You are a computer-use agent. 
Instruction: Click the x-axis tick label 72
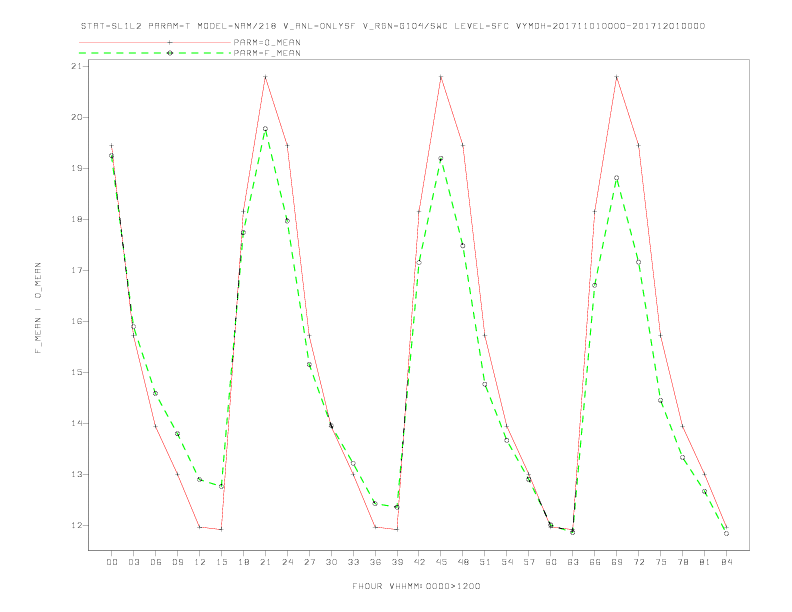click(x=638, y=562)
